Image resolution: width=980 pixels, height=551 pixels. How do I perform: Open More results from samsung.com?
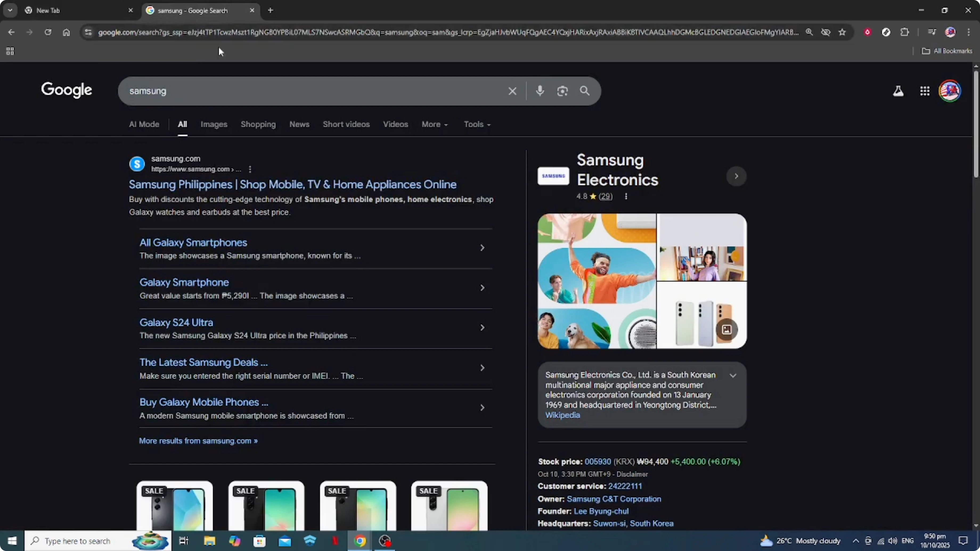pos(198,441)
